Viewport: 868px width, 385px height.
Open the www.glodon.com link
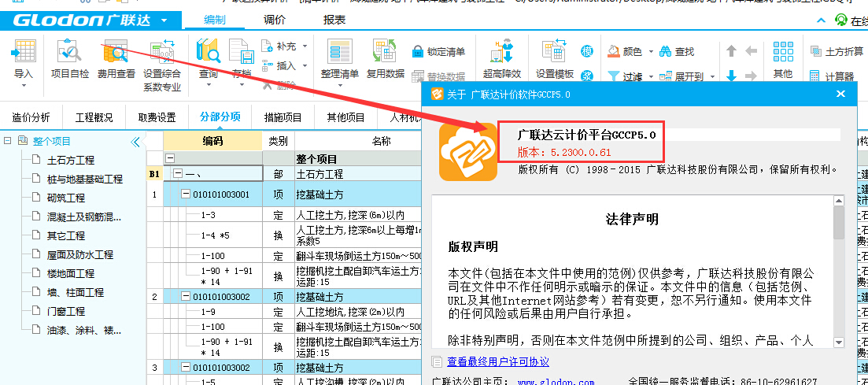point(556,382)
